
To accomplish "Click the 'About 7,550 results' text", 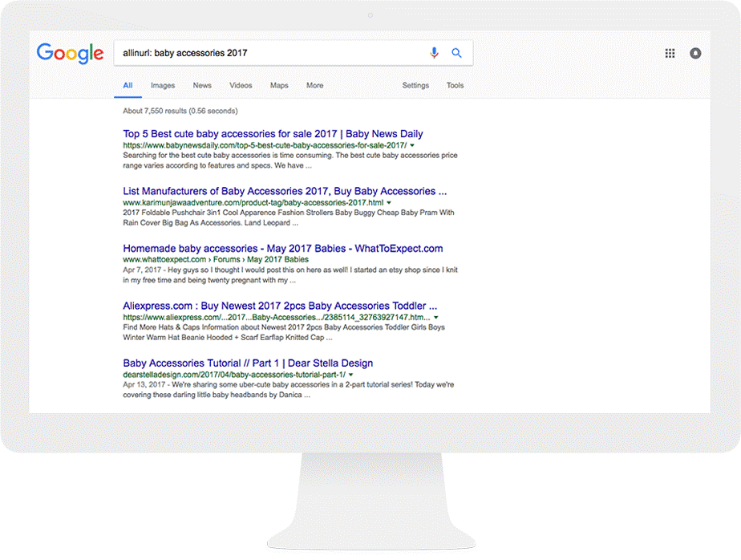I will pos(180,112).
